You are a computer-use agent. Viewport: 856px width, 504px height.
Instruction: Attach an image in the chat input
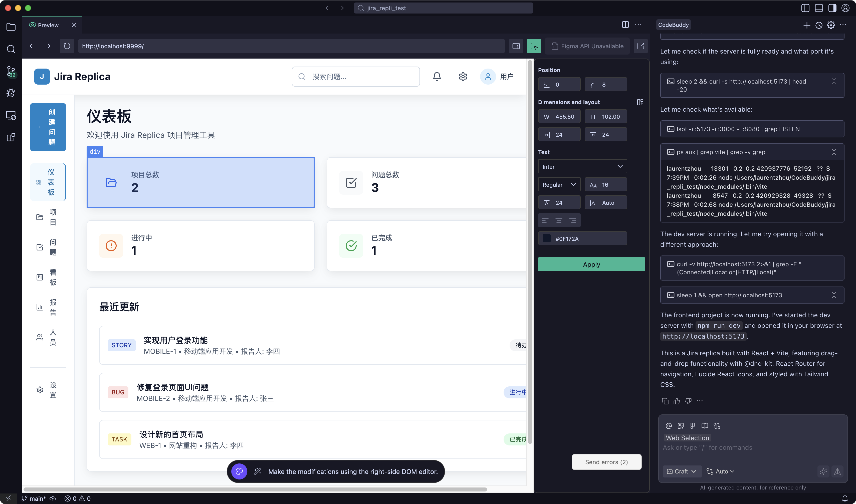pos(681,425)
